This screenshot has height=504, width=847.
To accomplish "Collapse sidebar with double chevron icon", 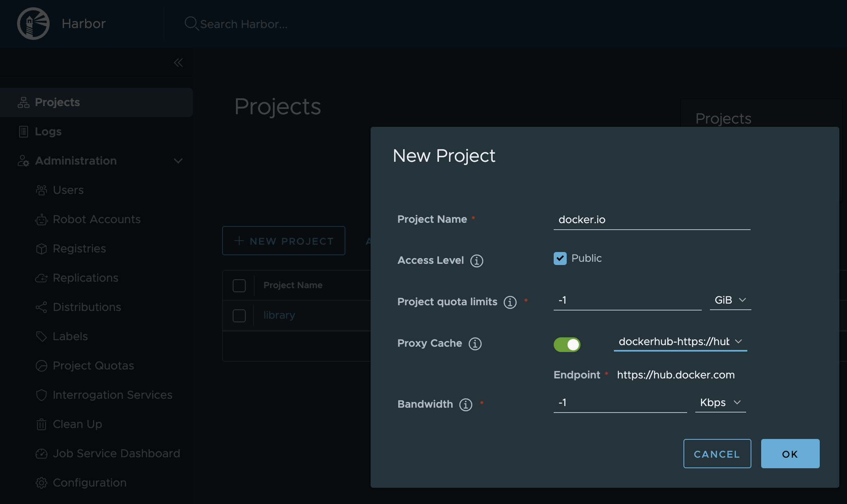I will click(178, 63).
